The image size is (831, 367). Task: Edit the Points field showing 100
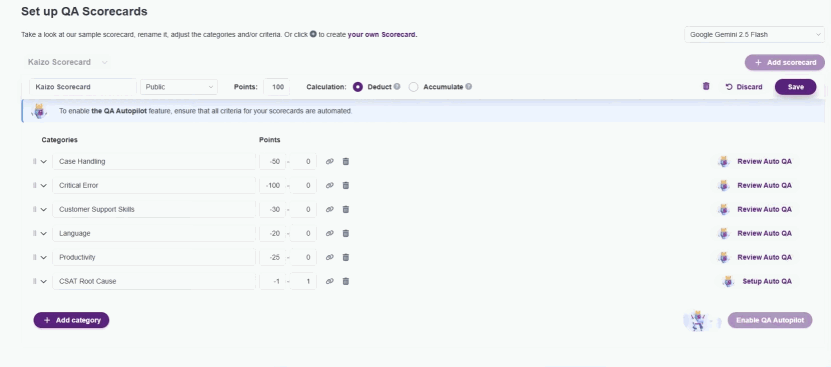[x=277, y=86]
